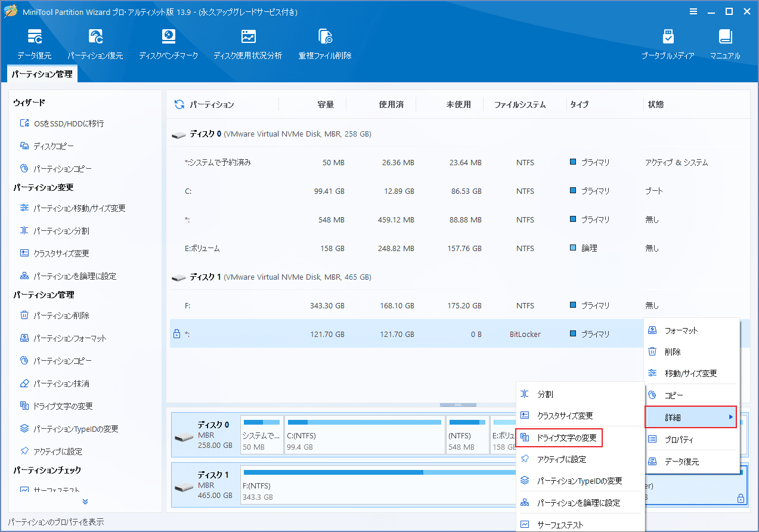Click the (NTFS) 548 MB block in disk map

pyautogui.click(x=467, y=436)
